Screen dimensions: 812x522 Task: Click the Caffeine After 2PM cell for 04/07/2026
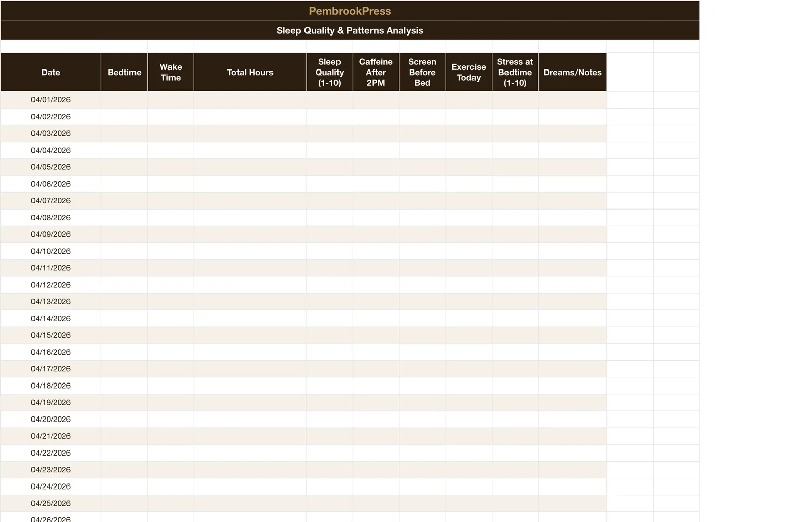pos(376,200)
